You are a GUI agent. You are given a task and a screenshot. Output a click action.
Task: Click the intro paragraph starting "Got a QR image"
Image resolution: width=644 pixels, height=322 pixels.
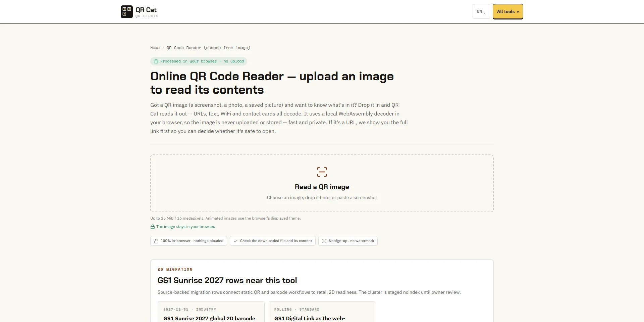click(279, 118)
